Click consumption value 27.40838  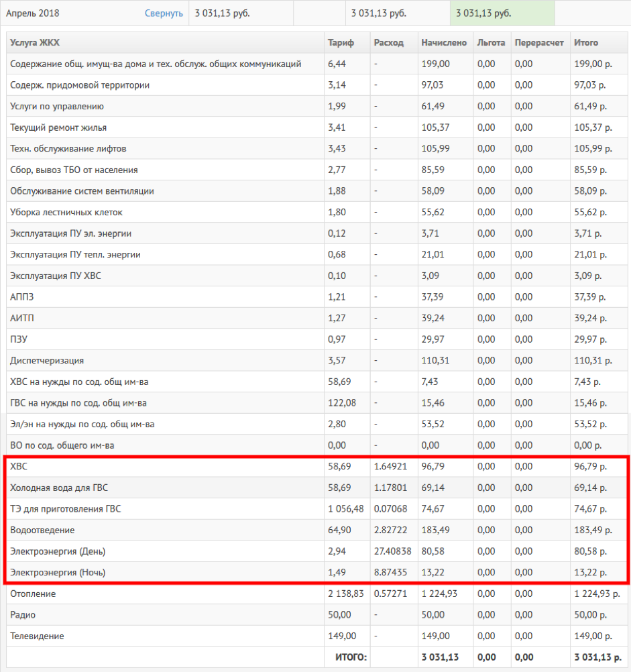pyautogui.click(x=392, y=551)
